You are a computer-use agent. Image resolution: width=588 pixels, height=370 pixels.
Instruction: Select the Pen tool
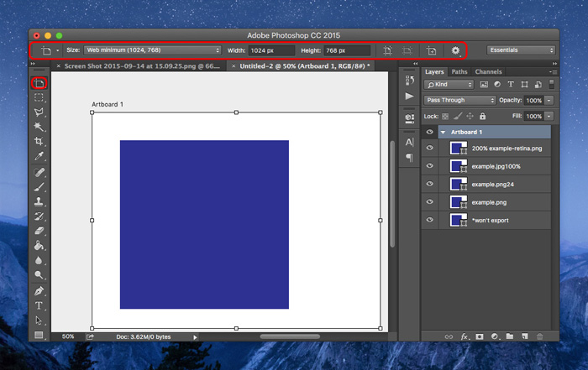pos(39,291)
